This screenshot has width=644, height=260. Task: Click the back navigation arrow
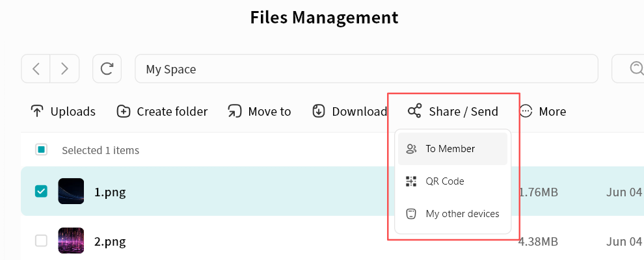click(36, 69)
